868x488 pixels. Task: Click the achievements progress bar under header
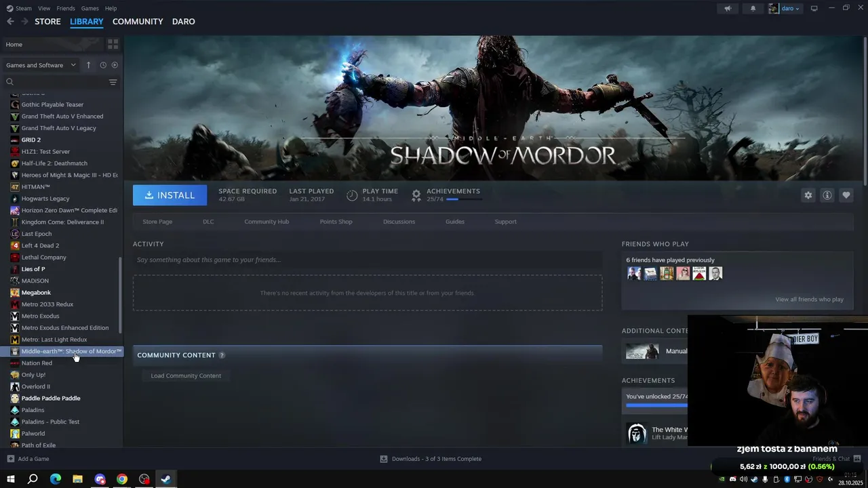(x=465, y=199)
